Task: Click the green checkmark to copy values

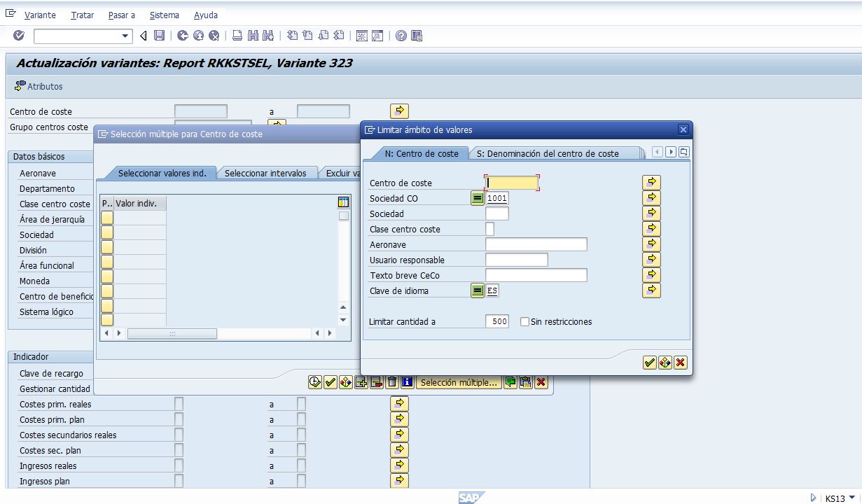Action: click(648, 363)
